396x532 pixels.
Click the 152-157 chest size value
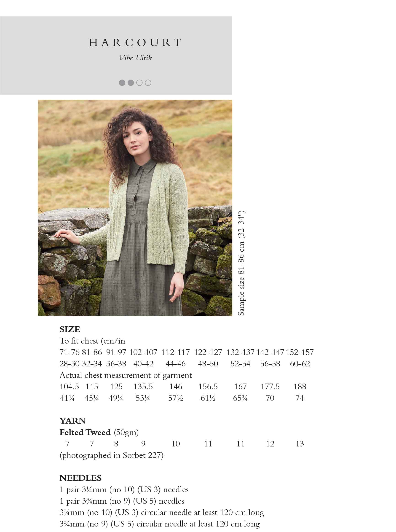click(x=300, y=352)
